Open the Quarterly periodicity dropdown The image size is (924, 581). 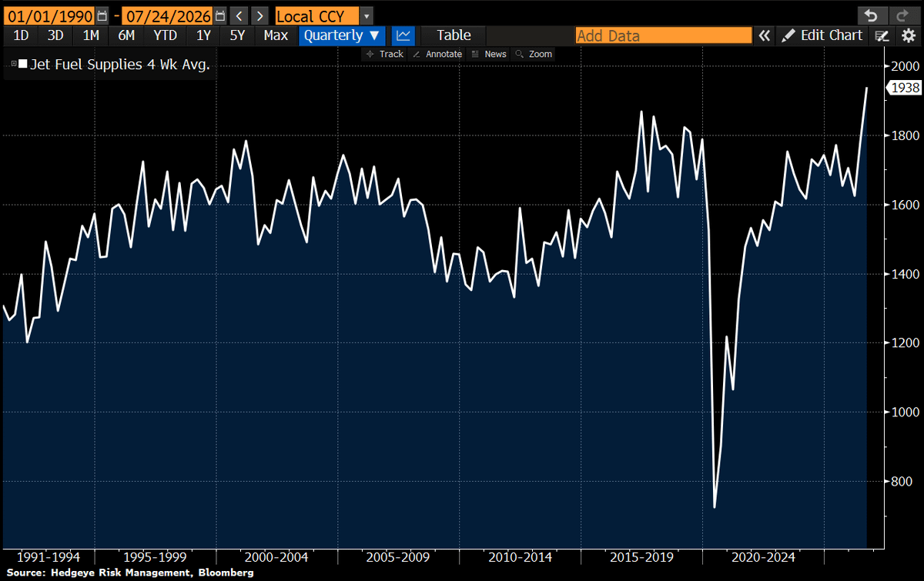click(x=343, y=35)
